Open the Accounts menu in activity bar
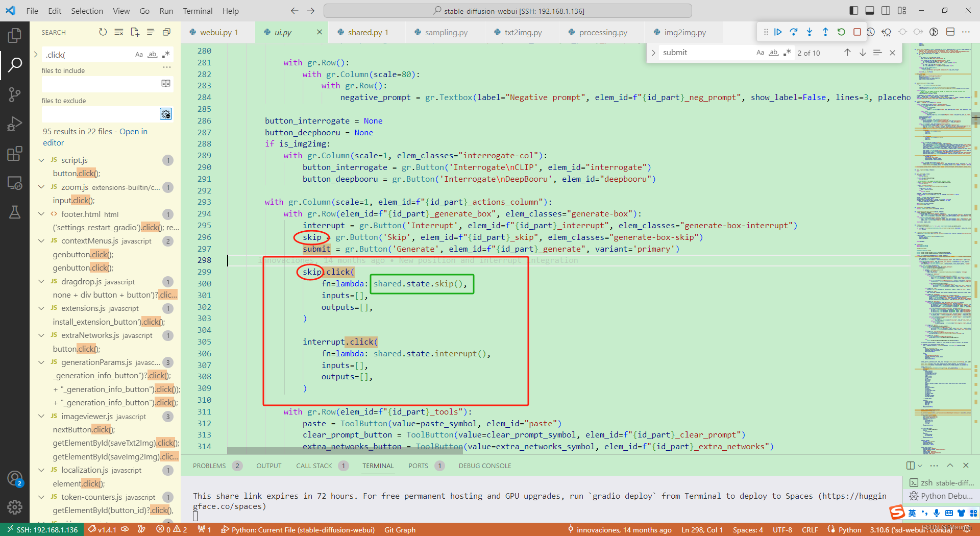 (x=15, y=478)
